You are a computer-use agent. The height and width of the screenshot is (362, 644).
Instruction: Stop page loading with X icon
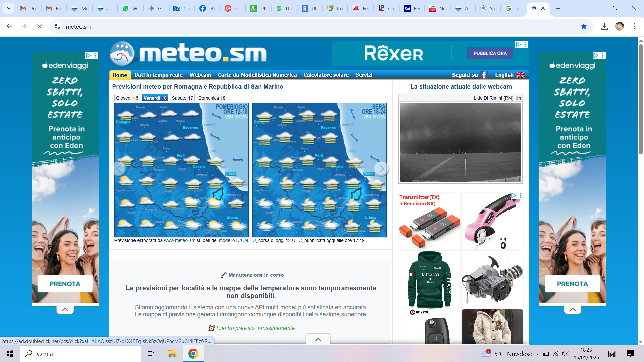point(39,26)
